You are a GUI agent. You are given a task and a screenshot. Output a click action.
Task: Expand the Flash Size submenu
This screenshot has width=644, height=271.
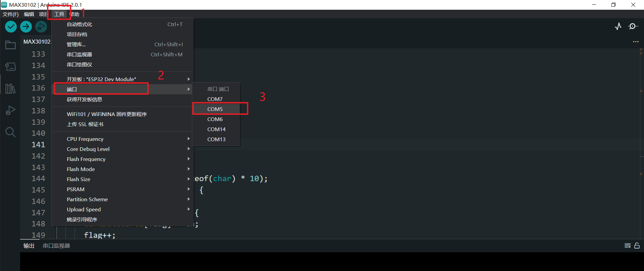click(123, 179)
